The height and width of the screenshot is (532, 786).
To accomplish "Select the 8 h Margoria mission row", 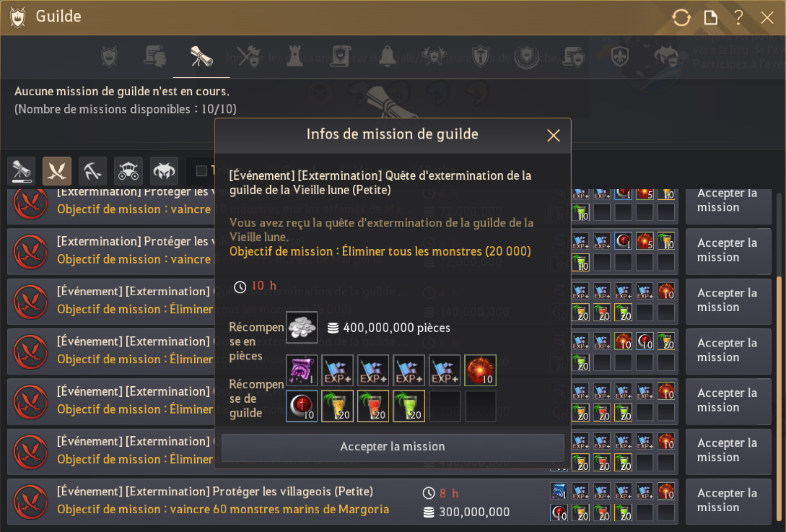I will (343, 501).
